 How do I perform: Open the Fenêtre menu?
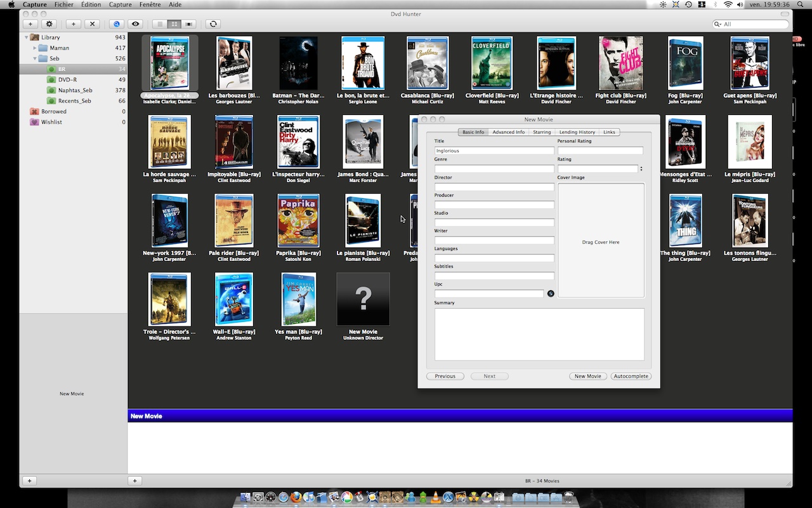click(x=150, y=4)
